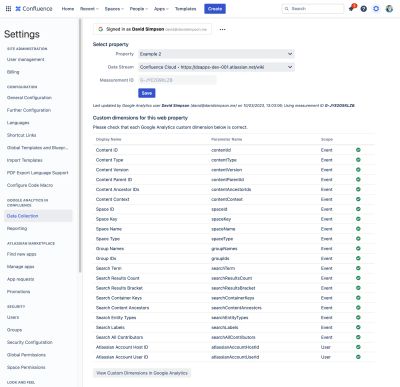Select Data Collection in the sidebar

click(38, 216)
